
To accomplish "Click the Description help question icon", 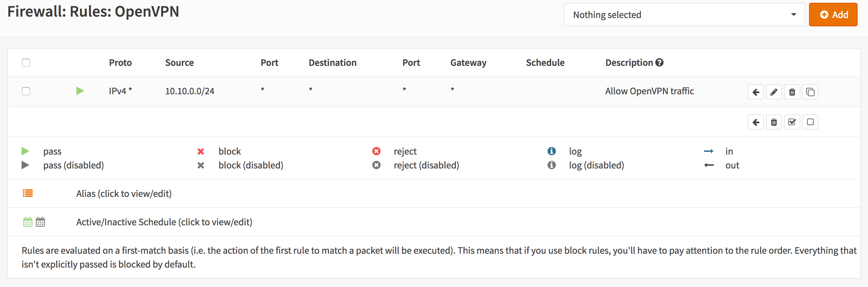I will pos(659,63).
